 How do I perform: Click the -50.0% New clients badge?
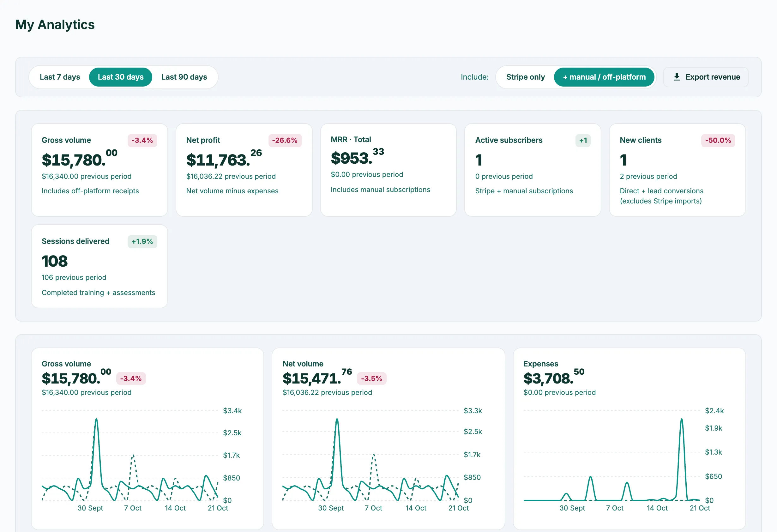click(718, 141)
